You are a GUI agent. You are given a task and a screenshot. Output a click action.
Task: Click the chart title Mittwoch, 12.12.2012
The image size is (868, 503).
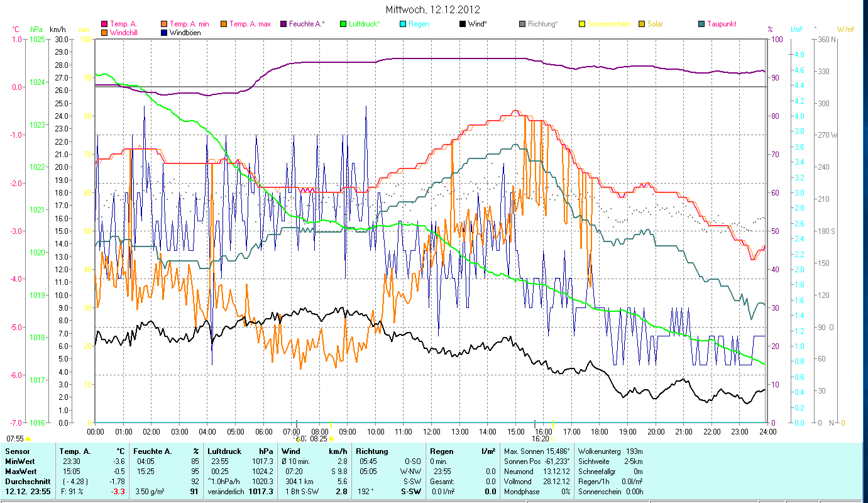pos(434,9)
